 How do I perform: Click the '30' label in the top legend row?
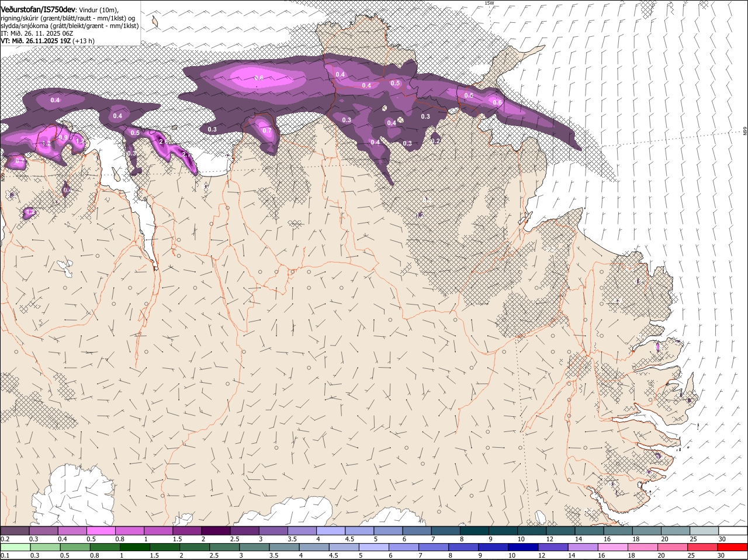pos(722,538)
